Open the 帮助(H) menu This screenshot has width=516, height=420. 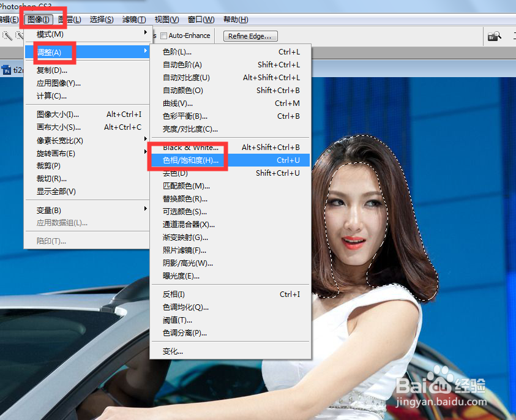tap(236, 20)
